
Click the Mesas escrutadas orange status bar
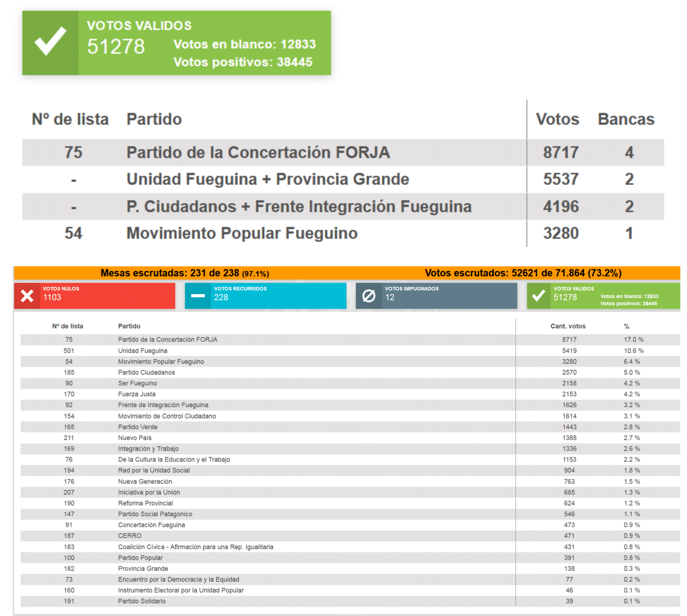click(x=347, y=273)
